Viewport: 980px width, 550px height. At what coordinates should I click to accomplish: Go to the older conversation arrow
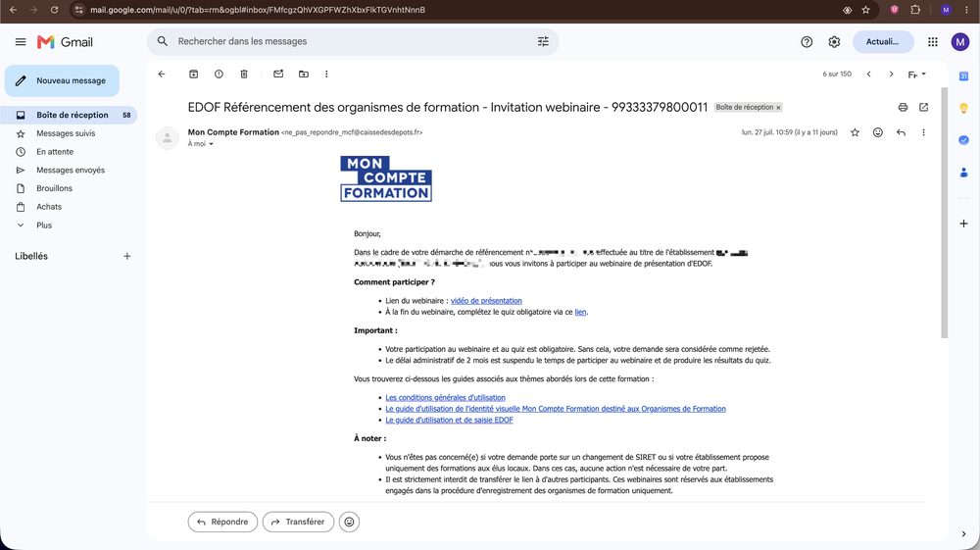tap(891, 74)
